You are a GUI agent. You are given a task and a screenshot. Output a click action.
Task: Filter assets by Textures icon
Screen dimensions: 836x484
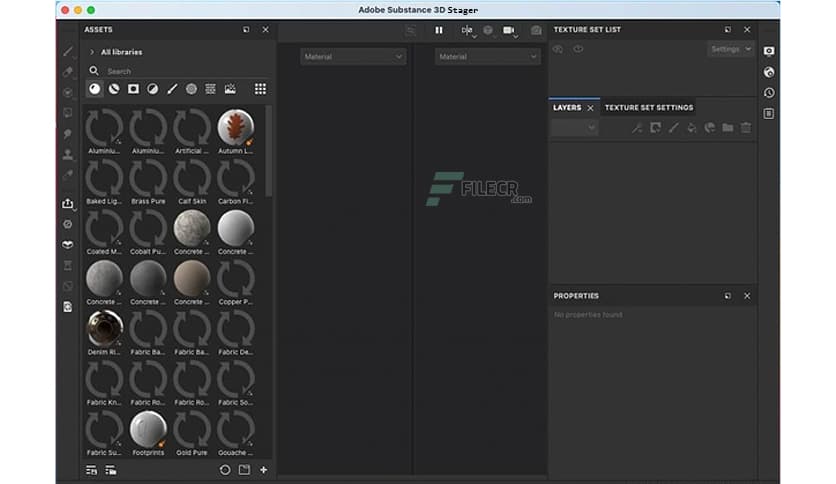pos(211,89)
